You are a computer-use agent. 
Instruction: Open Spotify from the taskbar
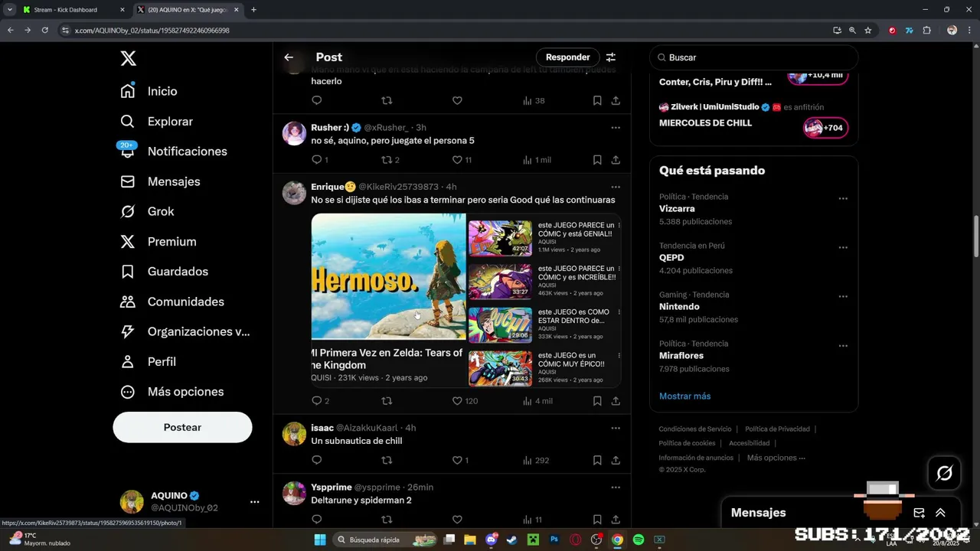click(639, 540)
